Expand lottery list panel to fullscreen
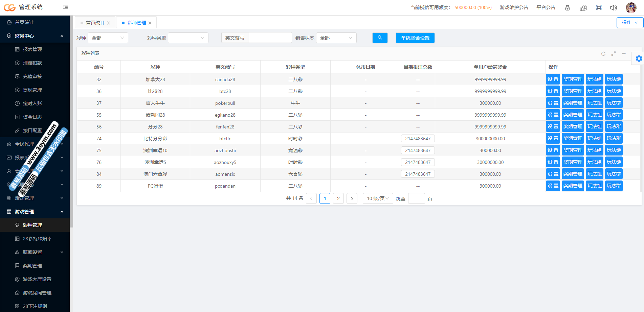644x312 pixels. point(613,54)
